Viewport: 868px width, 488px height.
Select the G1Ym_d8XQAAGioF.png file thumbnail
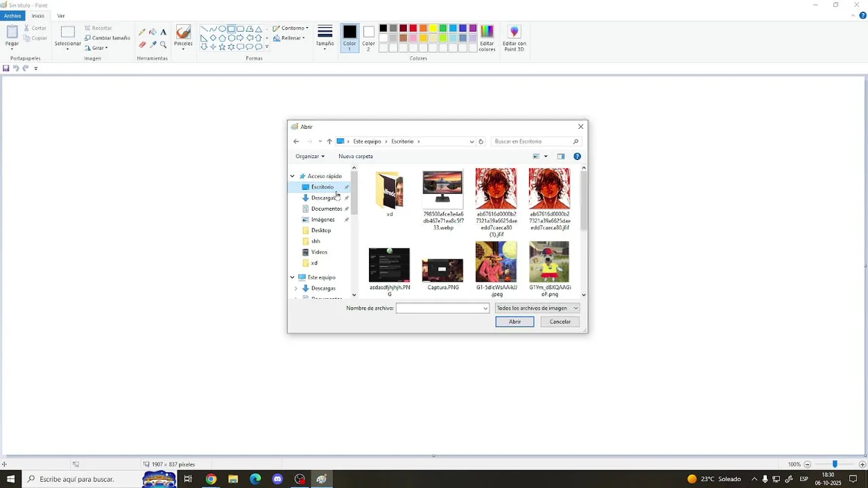[x=549, y=262]
